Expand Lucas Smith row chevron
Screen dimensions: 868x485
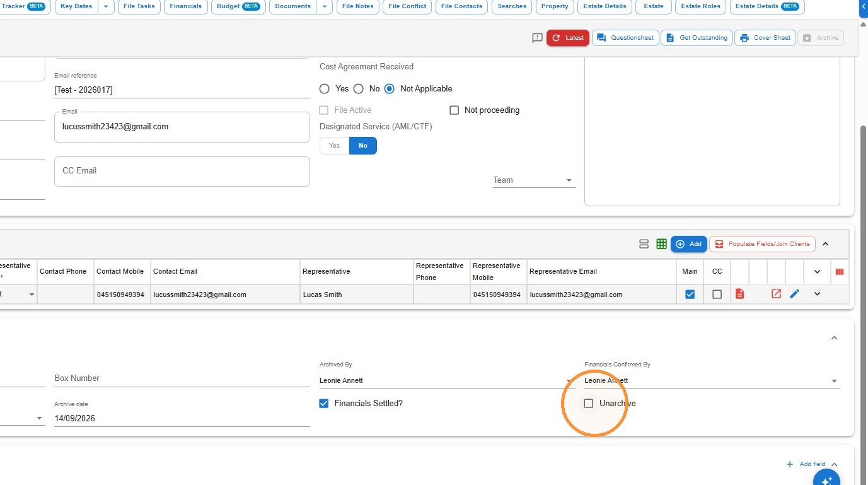click(818, 294)
